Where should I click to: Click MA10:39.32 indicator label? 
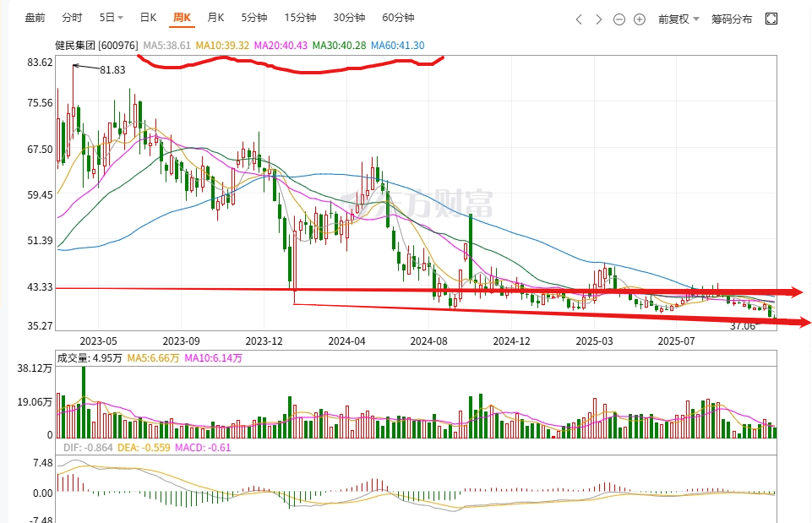point(222,46)
